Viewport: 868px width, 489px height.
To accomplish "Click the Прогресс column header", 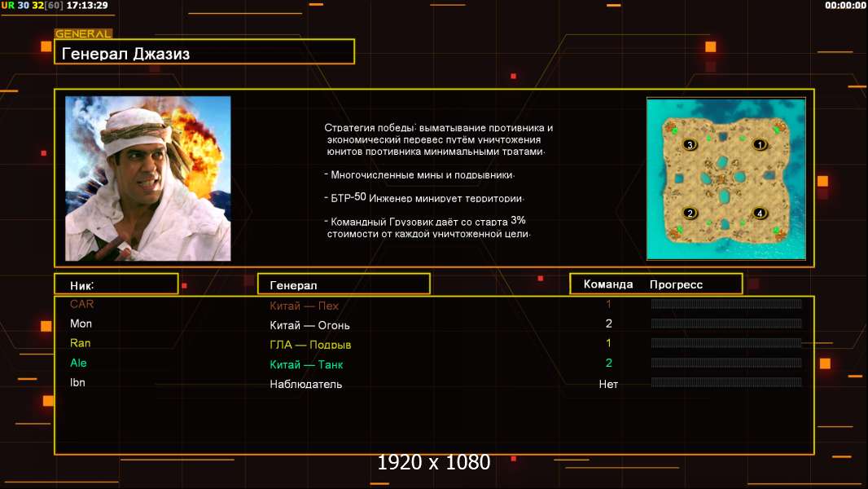I will pyautogui.click(x=676, y=284).
